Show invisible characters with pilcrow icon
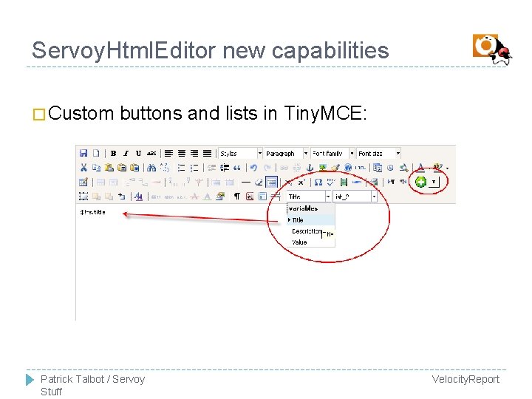The height and width of the screenshot is (399, 532). pyautogui.click(x=237, y=196)
